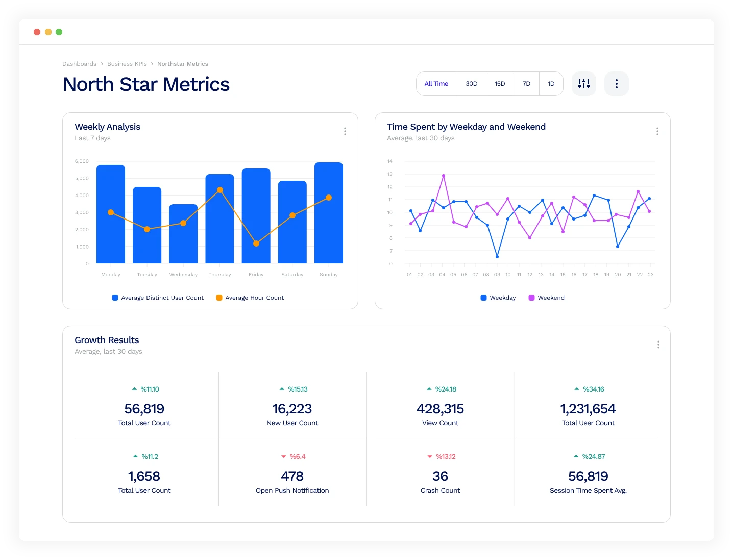Image resolution: width=733 pixels, height=560 pixels.
Task: Select the Monday bar in Weekly Analysis
Action: tap(111, 214)
